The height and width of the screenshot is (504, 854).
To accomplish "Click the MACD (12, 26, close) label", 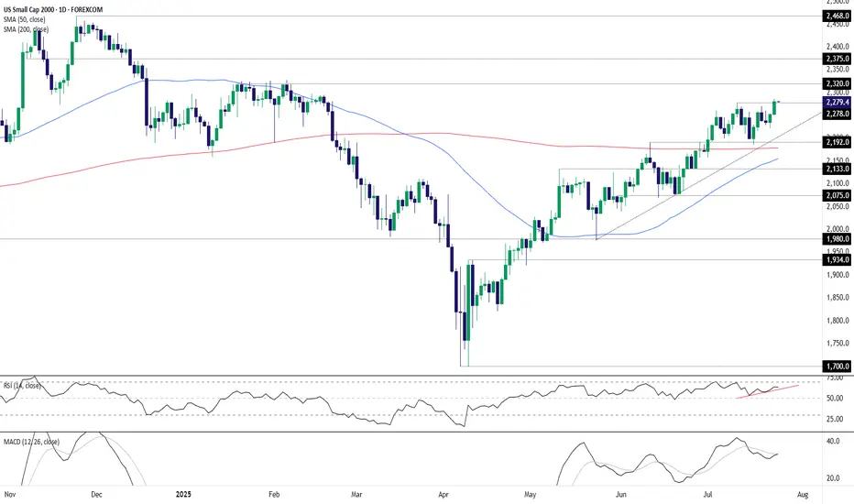I will [x=31, y=442].
